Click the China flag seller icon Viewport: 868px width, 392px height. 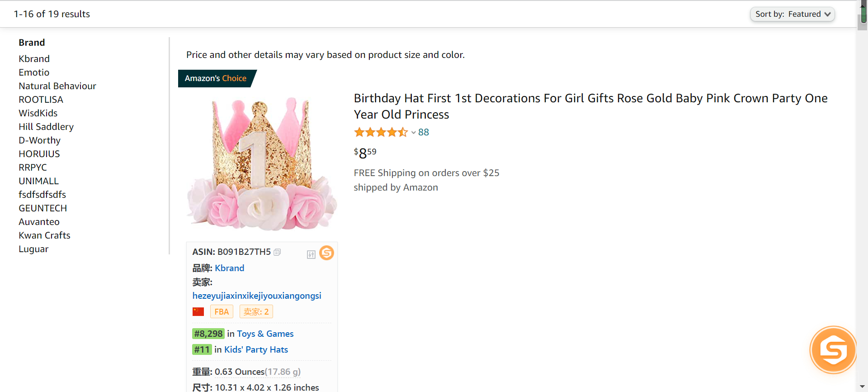click(x=198, y=312)
